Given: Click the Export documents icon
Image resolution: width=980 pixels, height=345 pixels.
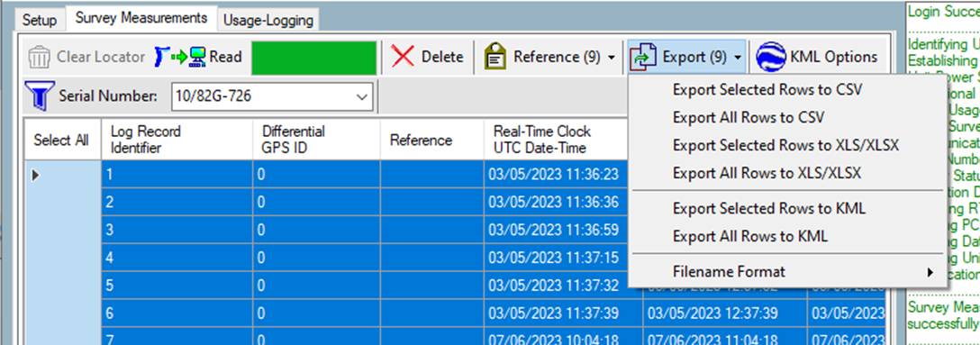Looking at the screenshot, I should point(643,57).
